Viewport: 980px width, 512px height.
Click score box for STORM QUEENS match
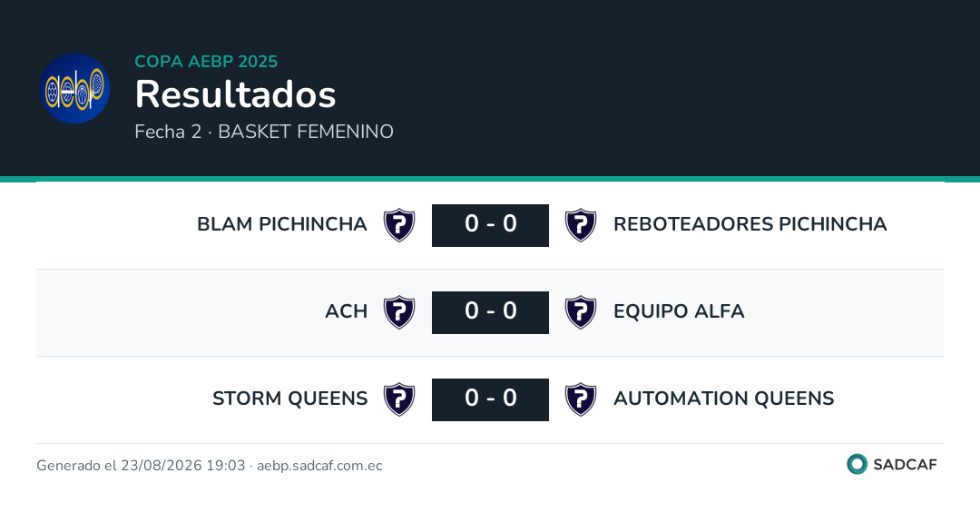[491, 399]
